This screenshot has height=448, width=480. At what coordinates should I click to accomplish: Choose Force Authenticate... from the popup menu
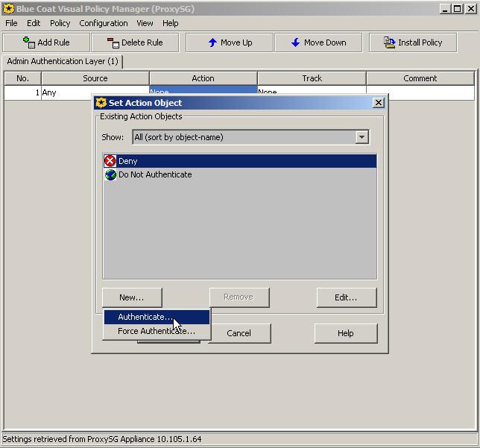click(157, 331)
